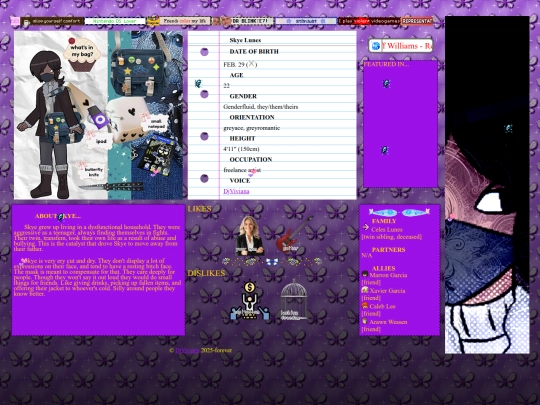Click the birdcage dislikes icon
The width and height of the screenshot is (540, 405).
(x=293, y=300)
